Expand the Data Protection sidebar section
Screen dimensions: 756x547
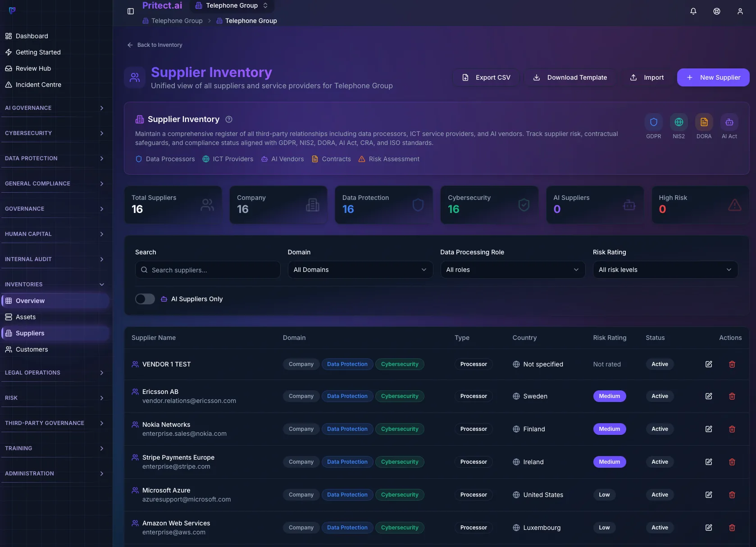(54, 158)
